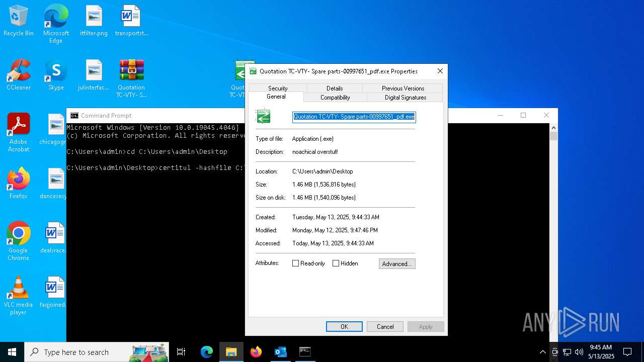Close the Properties dialog
Image resolution: width=644 pixels, height=362 pixels.
pyautogui.click(x=440, y=71)
